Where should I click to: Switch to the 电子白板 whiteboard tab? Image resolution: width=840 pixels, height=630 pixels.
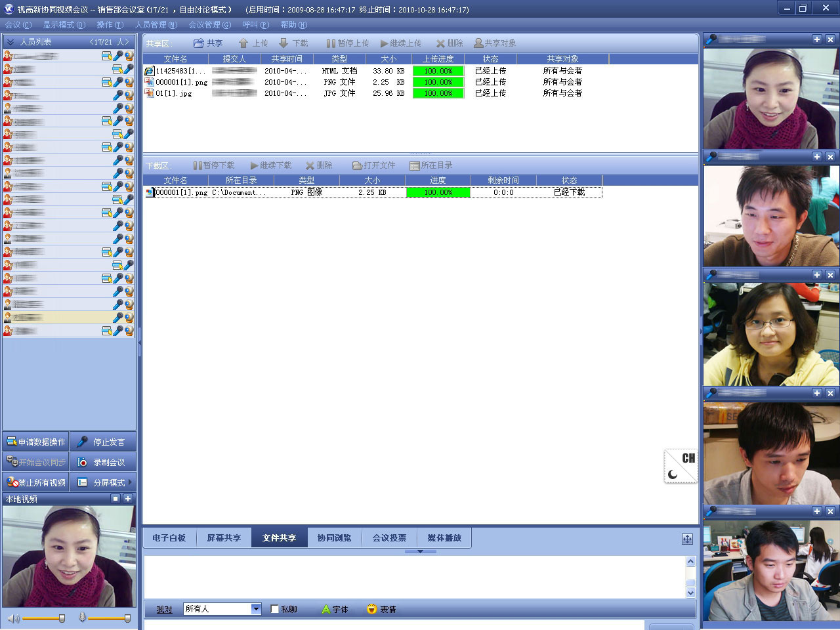[x=169, y=538]
